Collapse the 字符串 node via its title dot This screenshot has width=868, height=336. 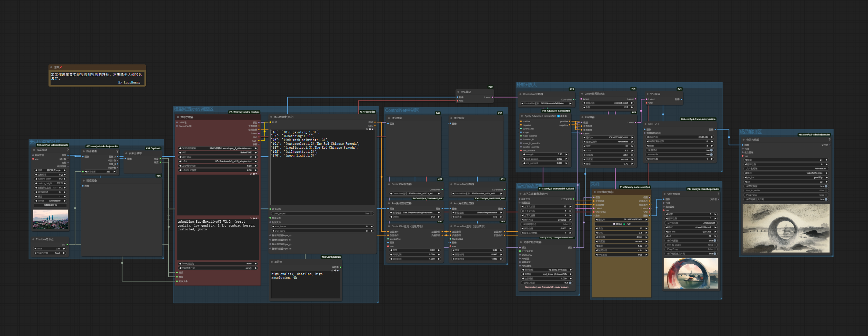click(272, 262)
